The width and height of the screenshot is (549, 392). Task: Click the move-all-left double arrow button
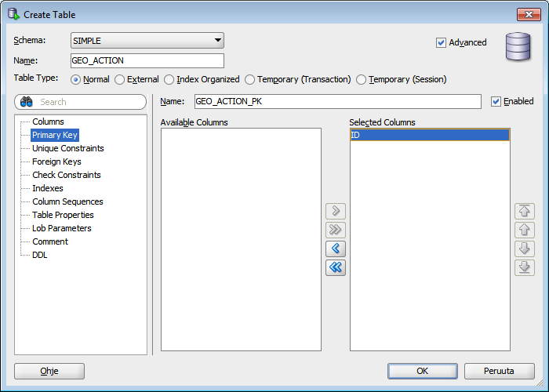(x=336, y=267)
